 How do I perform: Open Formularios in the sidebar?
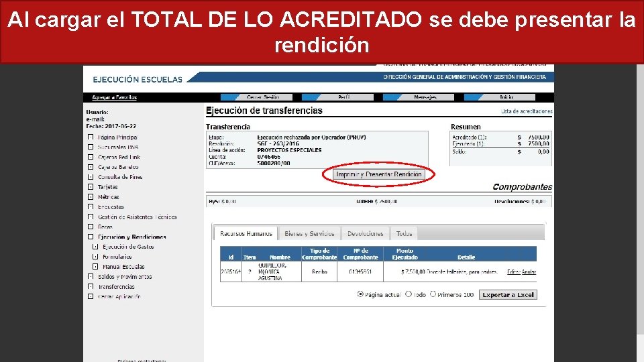pyautogui.click(x=117, y=257)
